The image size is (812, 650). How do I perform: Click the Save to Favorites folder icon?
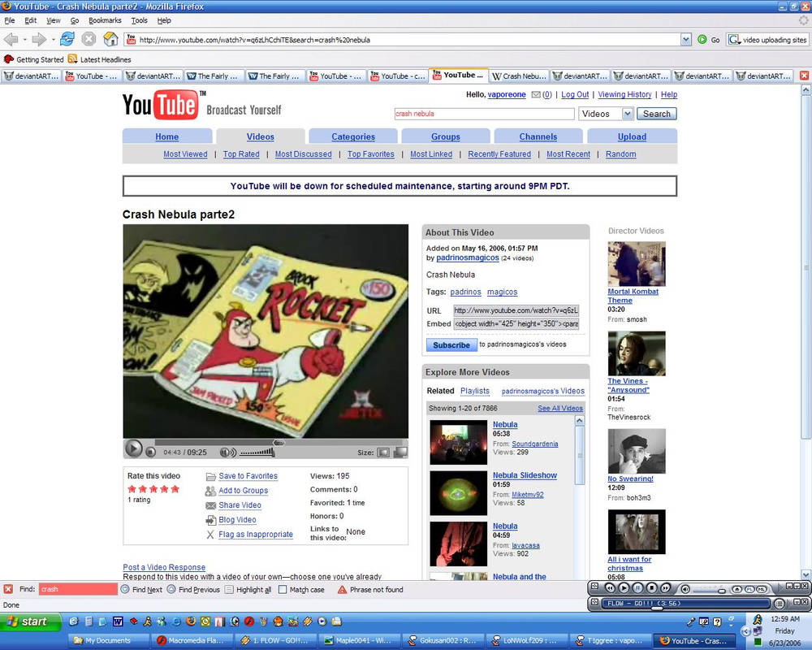pos(211,476)
